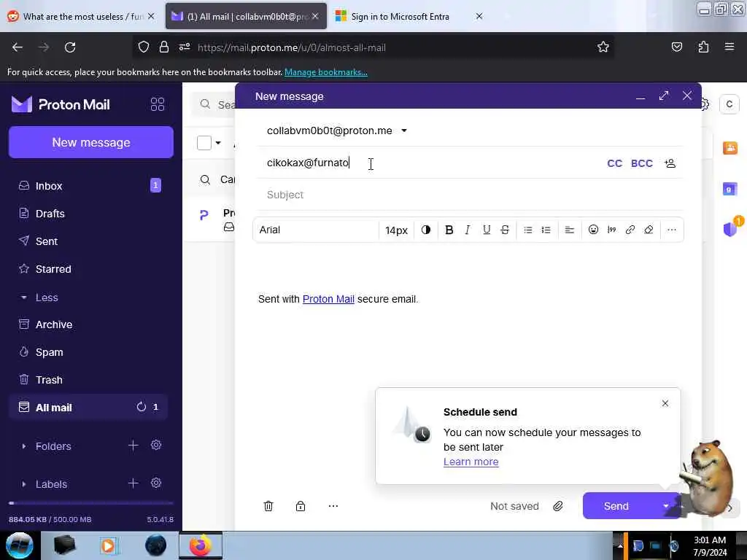Screen dimensions: 747x560
Task: Toggle underline formatting in composer
Action: [x=487, y=230]
